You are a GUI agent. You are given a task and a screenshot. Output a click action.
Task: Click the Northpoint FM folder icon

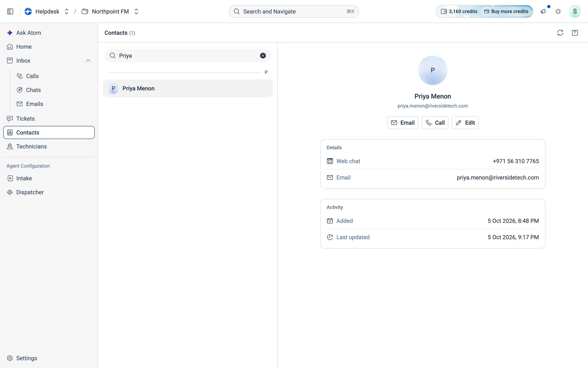click(85, 11)
